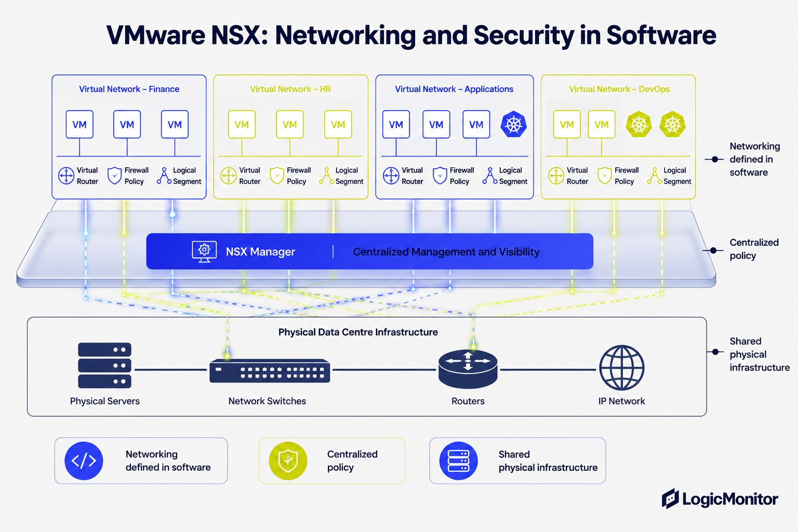Click the 'Centralized policy' legend card text

[x=352, y=461]
